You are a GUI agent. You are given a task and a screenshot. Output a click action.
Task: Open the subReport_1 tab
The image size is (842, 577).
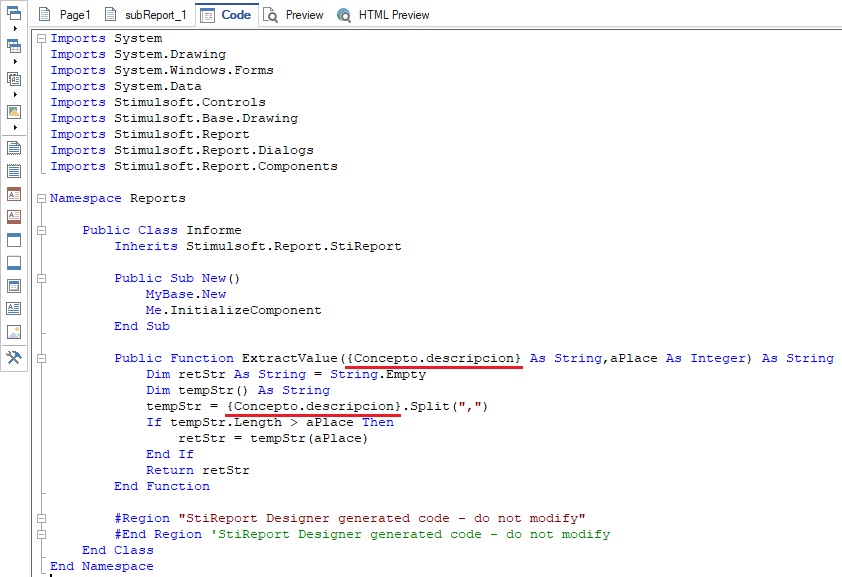[x=146, y=15]
